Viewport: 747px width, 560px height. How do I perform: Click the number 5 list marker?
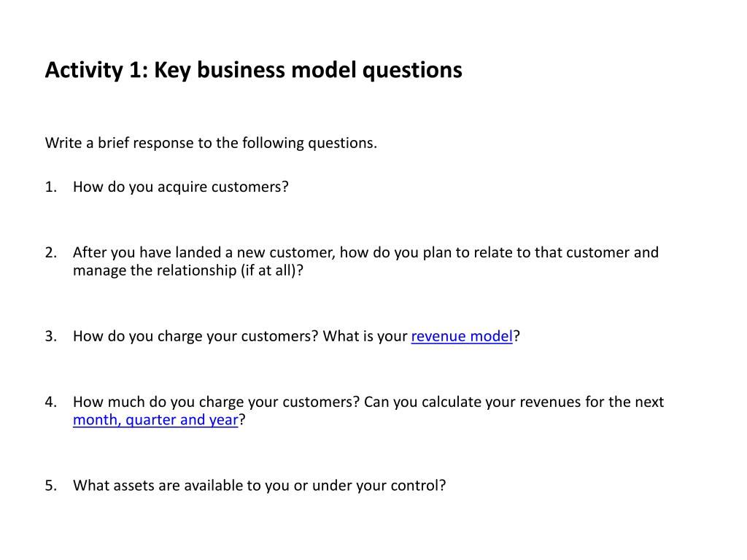click(51, 486)
